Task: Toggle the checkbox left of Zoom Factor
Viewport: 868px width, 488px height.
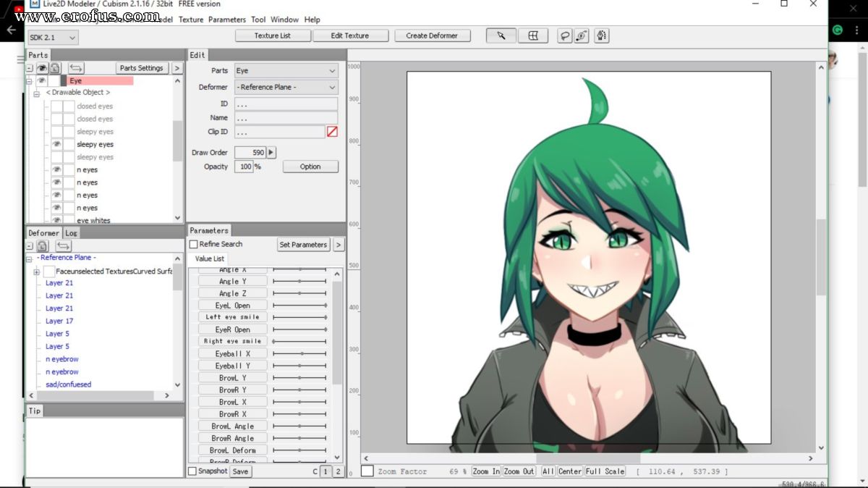Action: coord(367,471)
